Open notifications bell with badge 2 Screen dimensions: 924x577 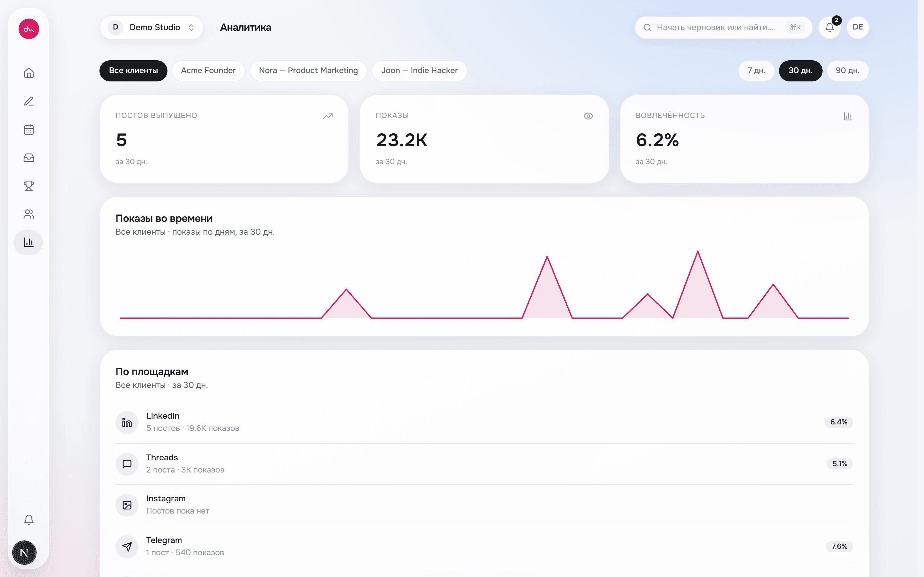[x=829, y=28]
